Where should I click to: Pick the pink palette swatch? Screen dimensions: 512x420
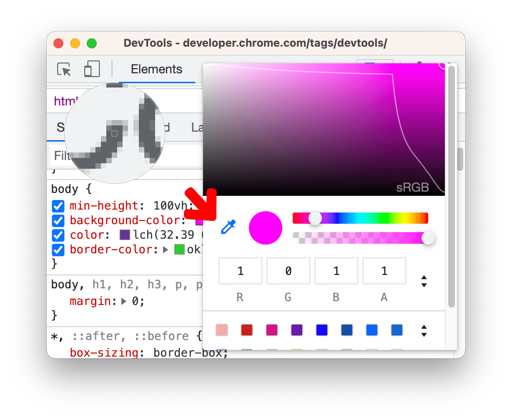pyautogui.click(x=222, y=330)
